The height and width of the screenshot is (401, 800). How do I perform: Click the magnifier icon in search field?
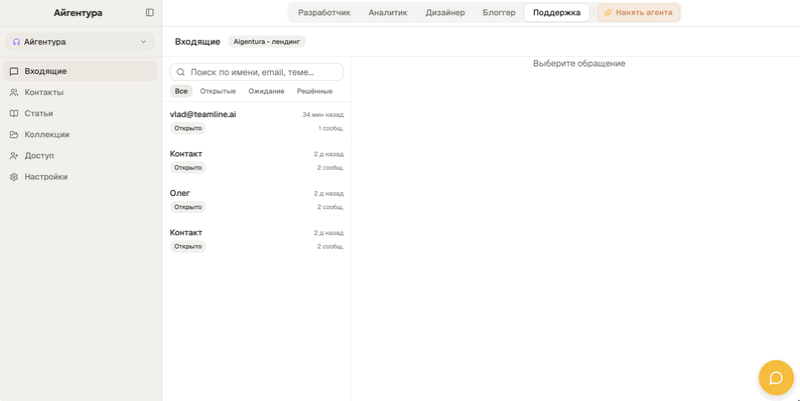coord(181,72)
